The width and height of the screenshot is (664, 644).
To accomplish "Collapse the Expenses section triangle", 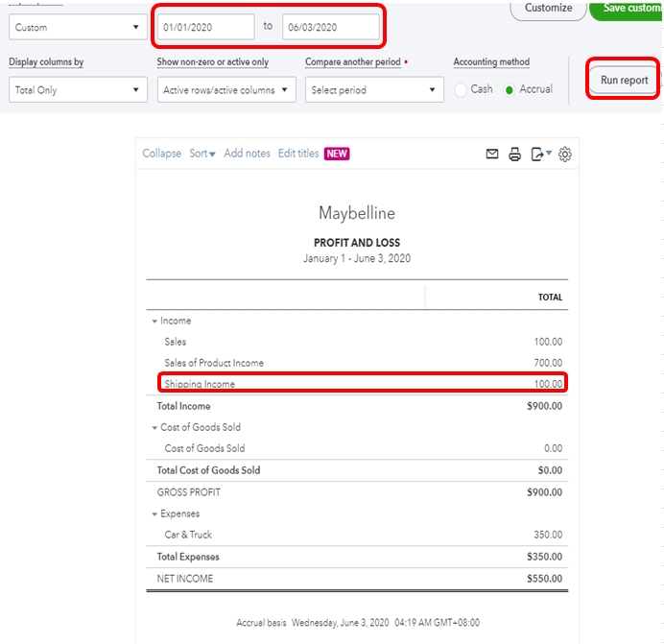I will tap(154, 514).
